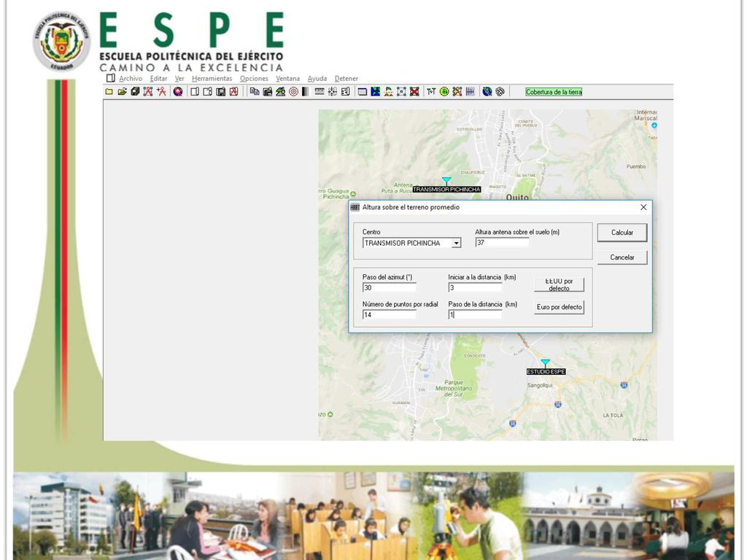
Task: Click the person observer view icon
Action: click(389, 91)
